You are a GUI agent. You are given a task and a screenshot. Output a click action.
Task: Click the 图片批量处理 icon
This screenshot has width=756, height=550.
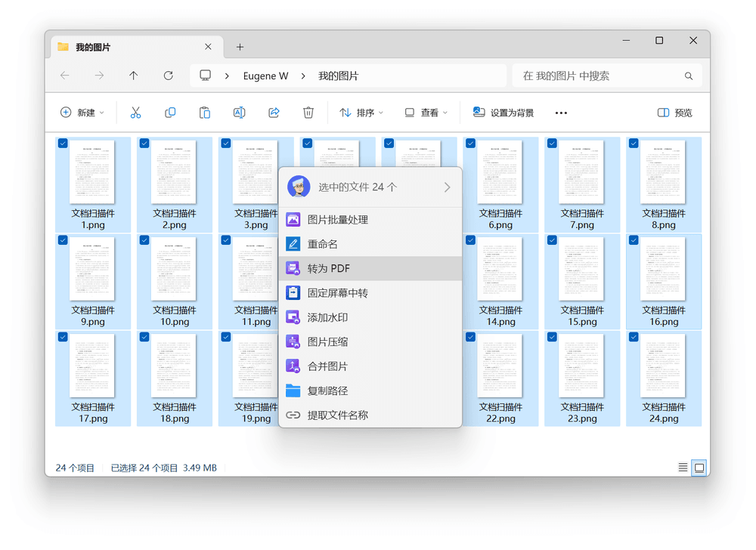[293, 220]
